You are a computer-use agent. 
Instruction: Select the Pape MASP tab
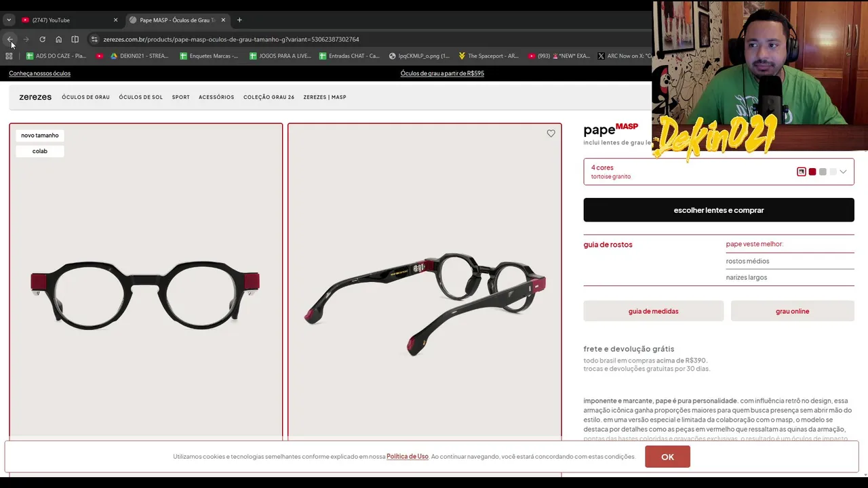[178, 20]
